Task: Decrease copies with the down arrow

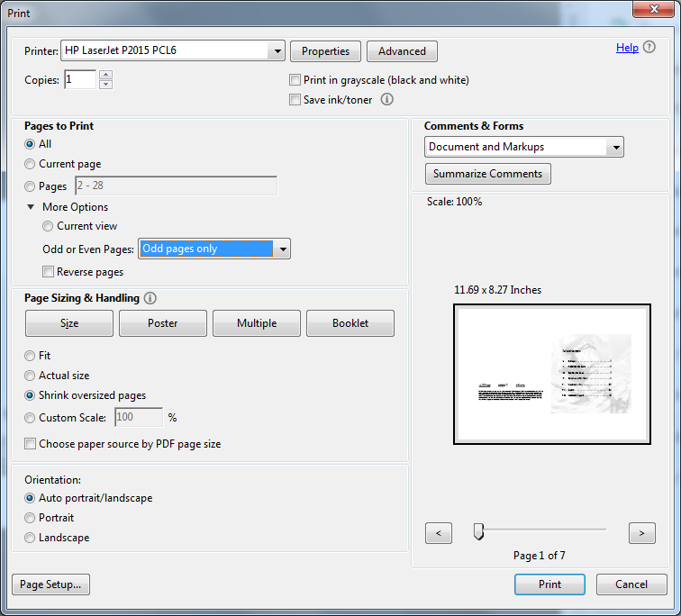Action: pos(105,85)
